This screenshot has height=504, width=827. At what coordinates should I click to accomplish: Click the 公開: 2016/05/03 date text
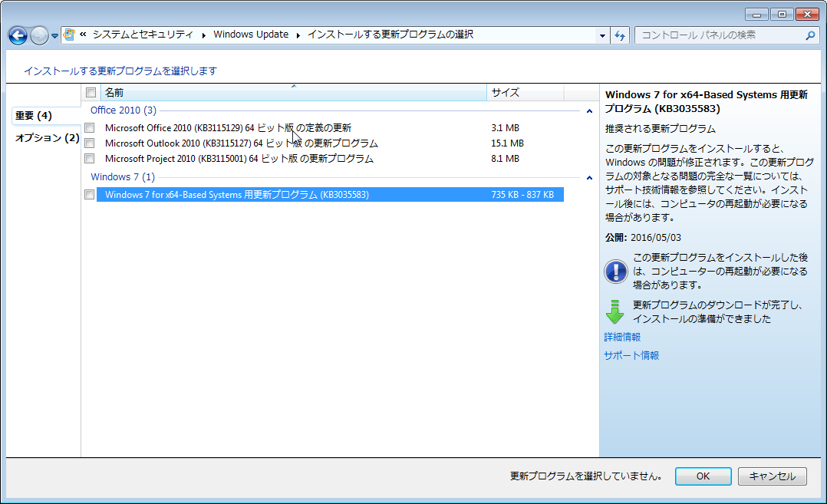[643, 237]
